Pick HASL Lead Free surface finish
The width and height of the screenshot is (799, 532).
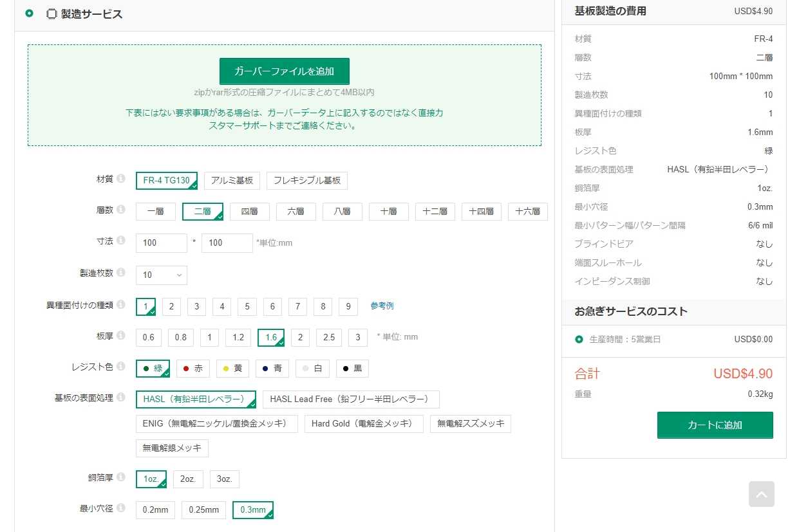point(350,399)
